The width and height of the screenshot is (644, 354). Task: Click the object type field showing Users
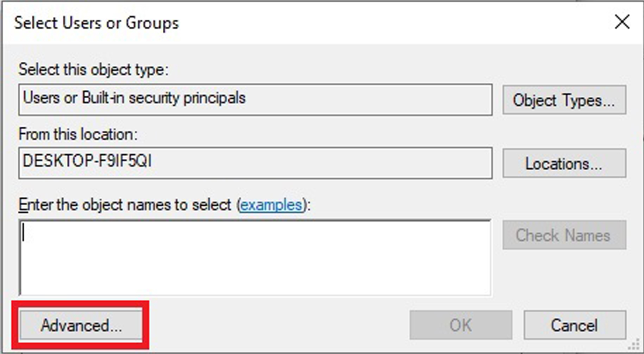coord(255,99)
